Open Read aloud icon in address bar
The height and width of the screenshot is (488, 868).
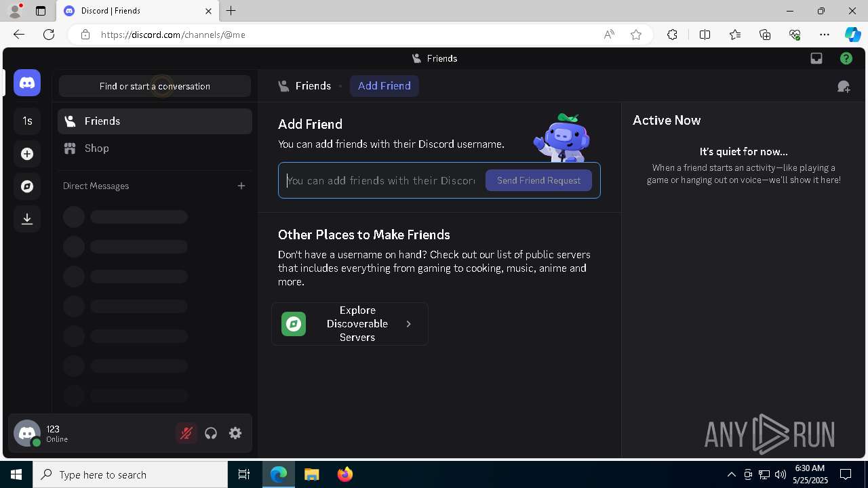click(x=609, y=35)
